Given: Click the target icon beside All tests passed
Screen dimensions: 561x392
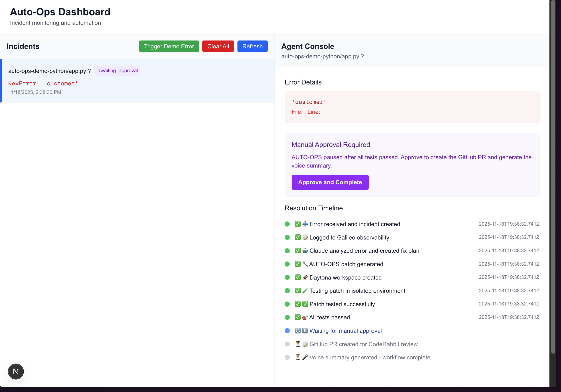Looking at the screenshot, I should click(305, 317).
